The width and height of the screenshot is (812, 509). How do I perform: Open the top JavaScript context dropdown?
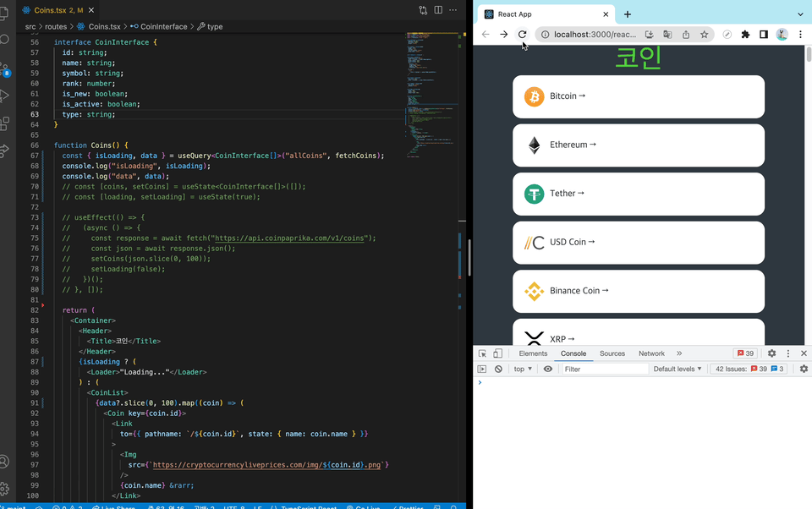[523, 369]
